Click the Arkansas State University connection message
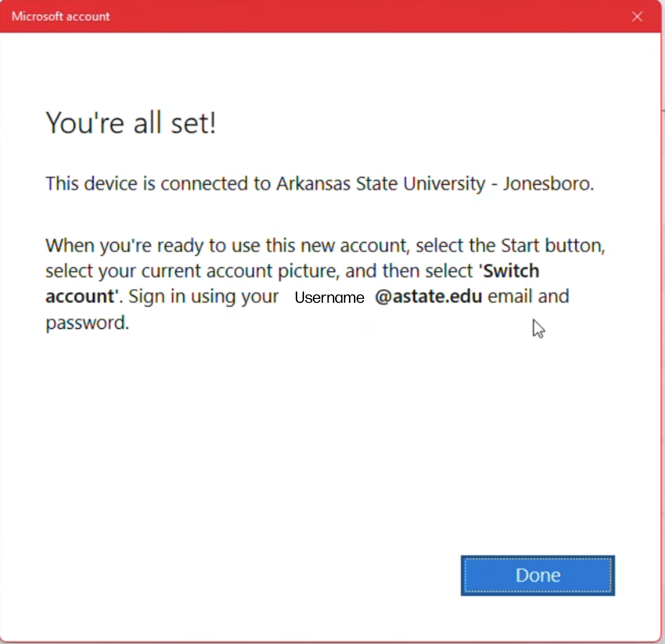Image resolution: width=665 pixels, height=644 pixels. pos(320,184)
